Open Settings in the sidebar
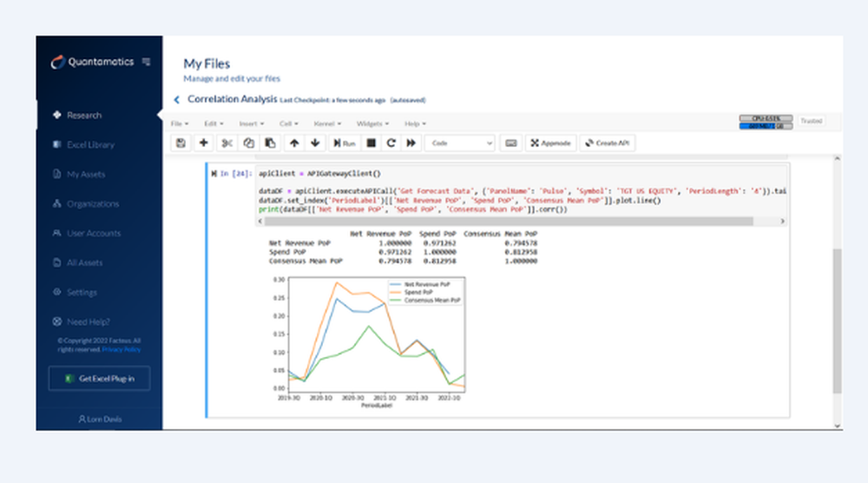The width and height of the screenshot is (868, 483). pyautogui.click(x=82, y=292)
